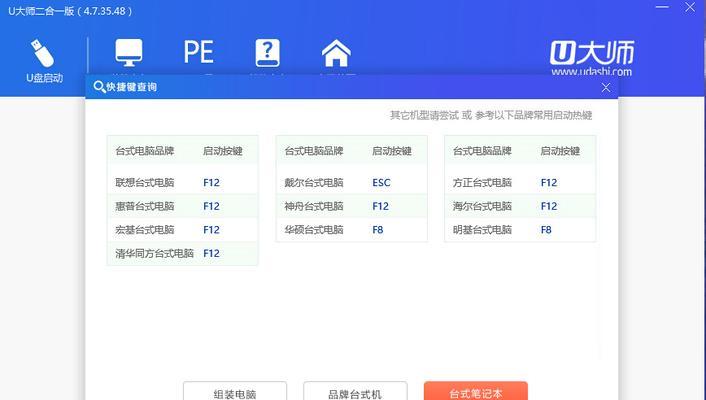Viewport: 706px width, 400px height.
Task: Click the 明基台式电脑 row
Action: point(520,230)
